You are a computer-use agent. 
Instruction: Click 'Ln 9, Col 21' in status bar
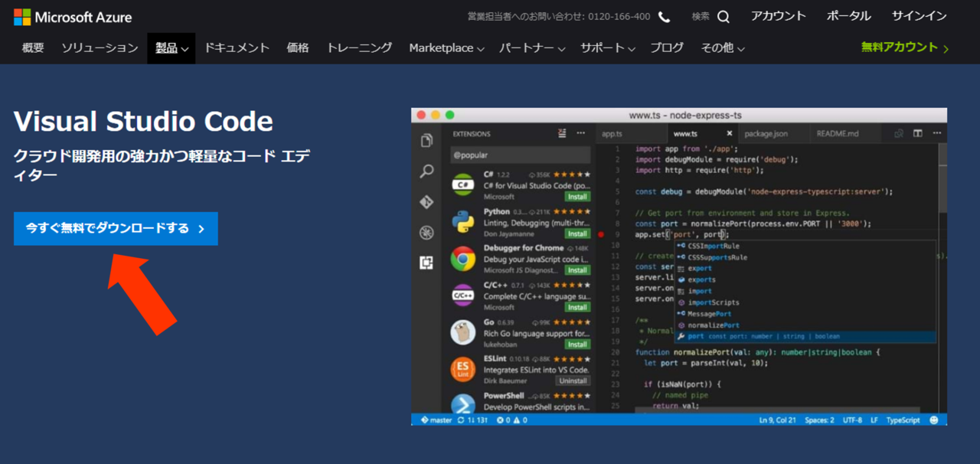(777, 420)
